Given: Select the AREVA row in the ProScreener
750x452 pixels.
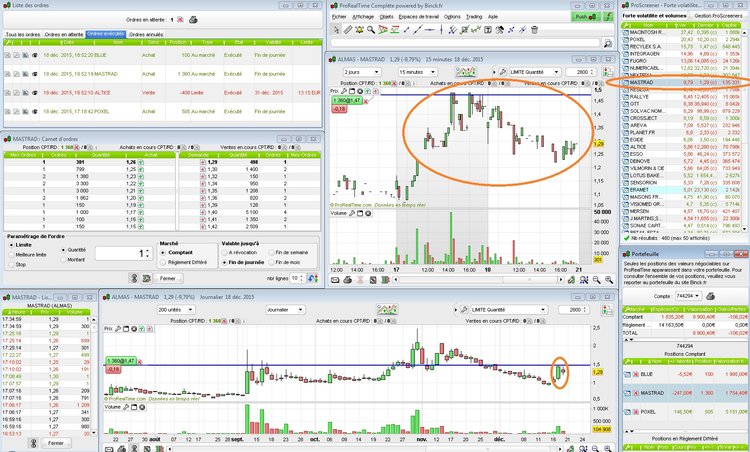Looking at the screenshot, I should tap(681, 125).
